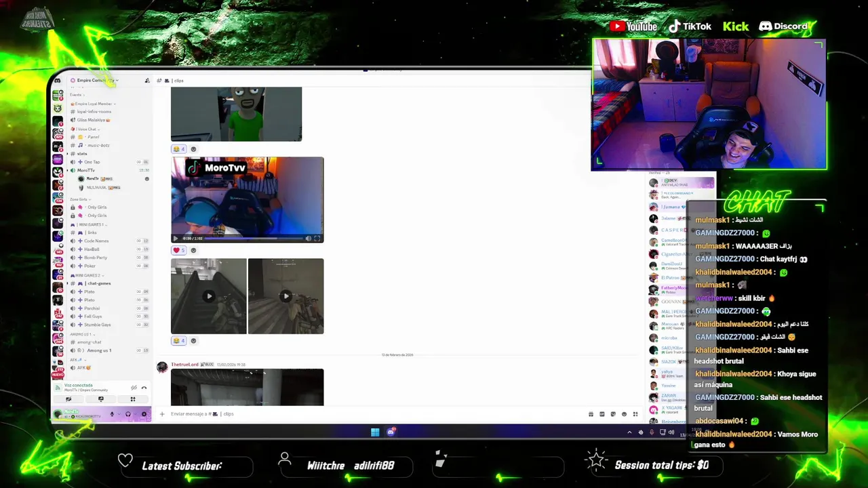868x488 pixels.
Task: Toggle microphone mute in user panel
Action: 112,414
